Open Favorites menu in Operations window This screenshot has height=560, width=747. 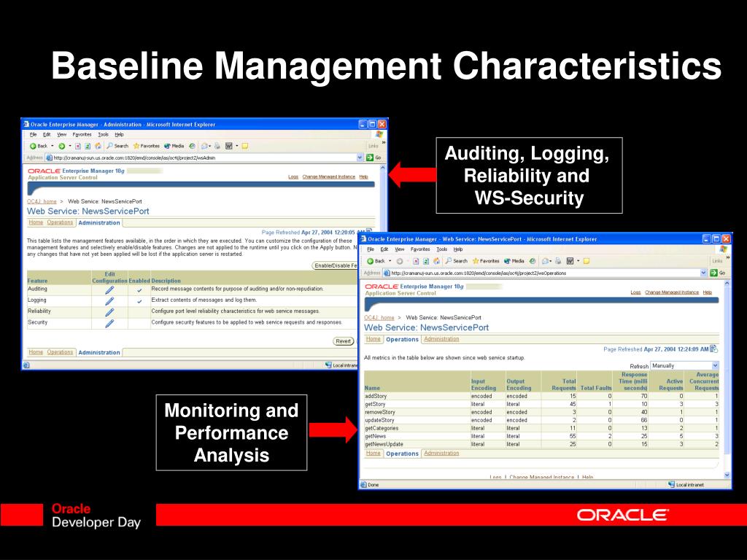coord(420,249)
